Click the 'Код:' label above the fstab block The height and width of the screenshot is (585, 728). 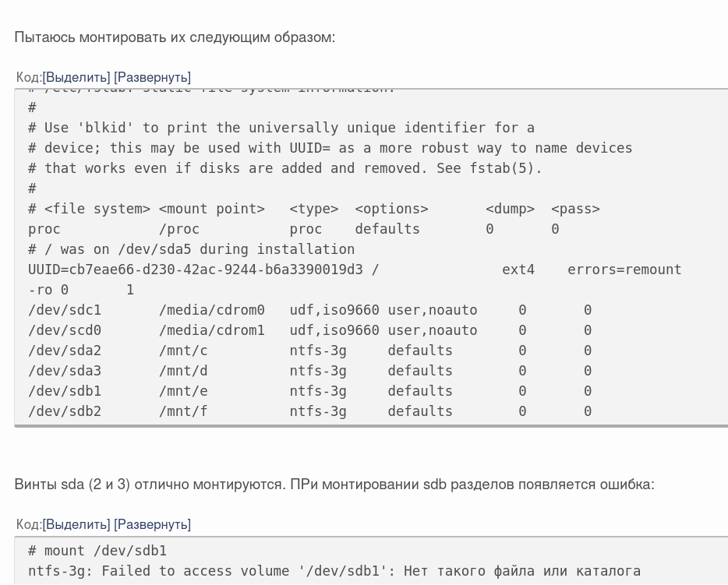pos(29,77)
